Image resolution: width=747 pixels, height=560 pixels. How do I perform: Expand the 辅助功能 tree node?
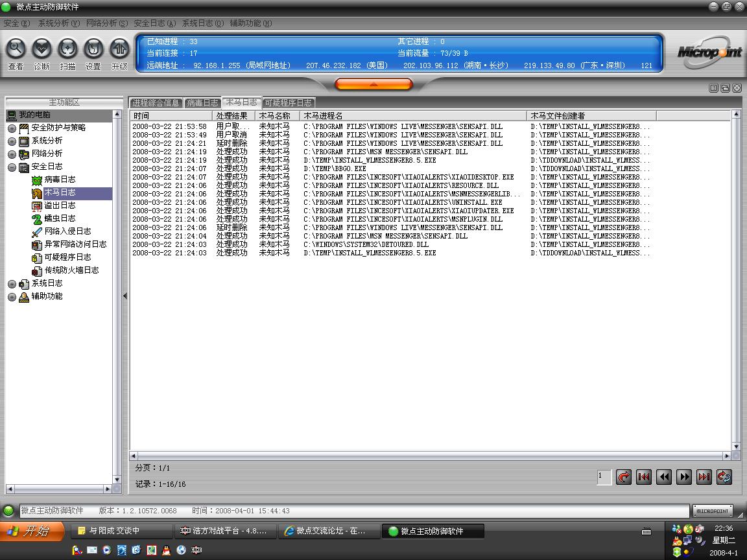pos(12,297)
